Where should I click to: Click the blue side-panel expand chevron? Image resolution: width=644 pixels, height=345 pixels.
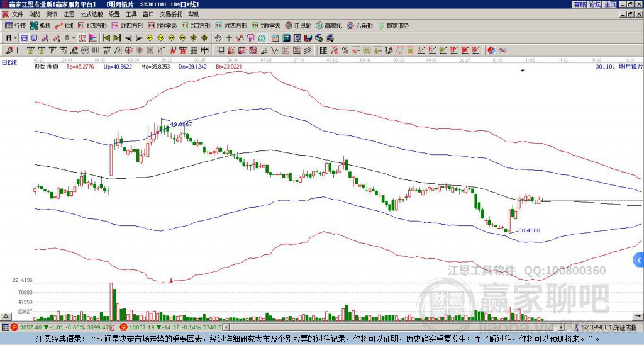pyautogui.click(x=638, y=260)
